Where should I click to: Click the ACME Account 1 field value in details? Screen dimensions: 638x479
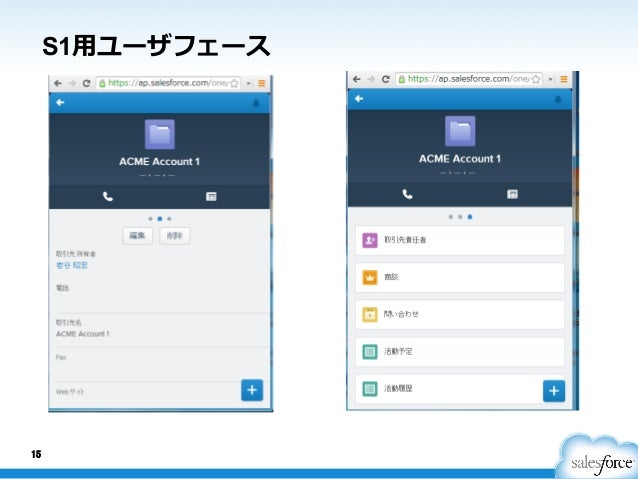83,334
